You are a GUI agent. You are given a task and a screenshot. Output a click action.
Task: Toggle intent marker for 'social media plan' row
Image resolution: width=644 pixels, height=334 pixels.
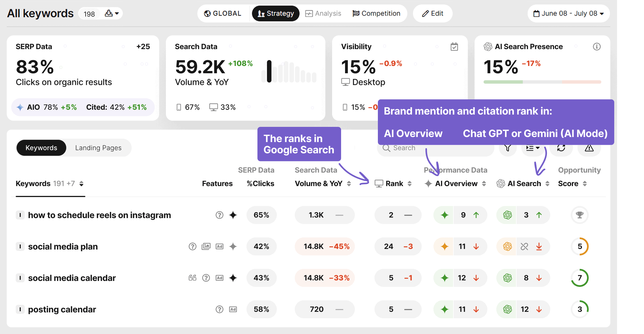coord(20,247)
